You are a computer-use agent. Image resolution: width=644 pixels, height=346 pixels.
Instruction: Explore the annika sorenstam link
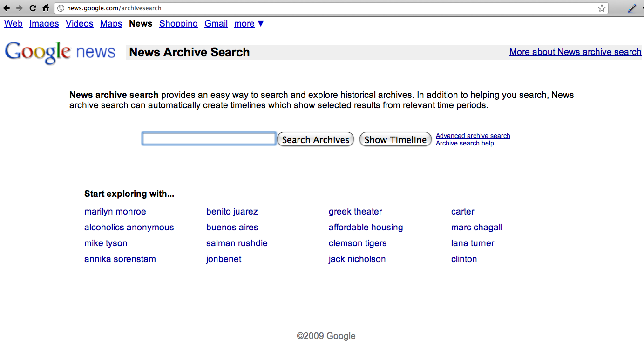point(120,259)
